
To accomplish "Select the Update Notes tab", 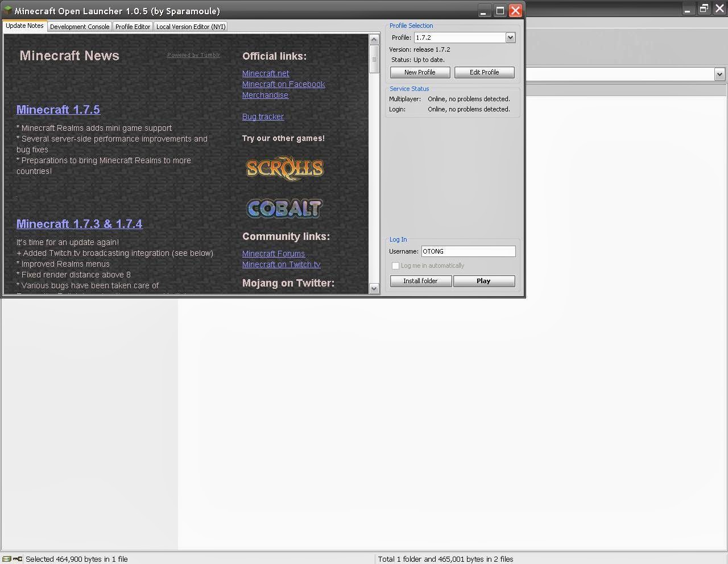I will pyautogui.click(x=24, y=26).
